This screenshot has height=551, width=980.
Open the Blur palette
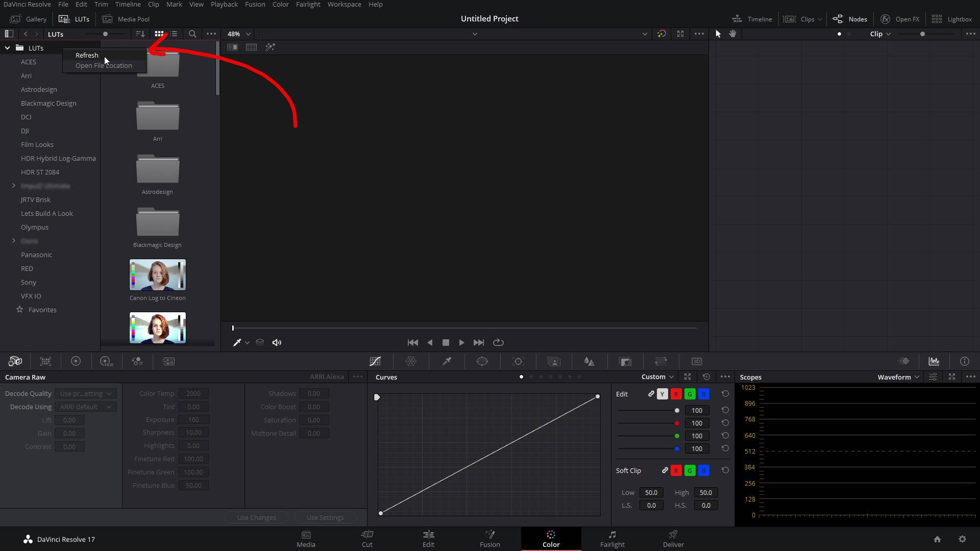[x=589, y=361]
